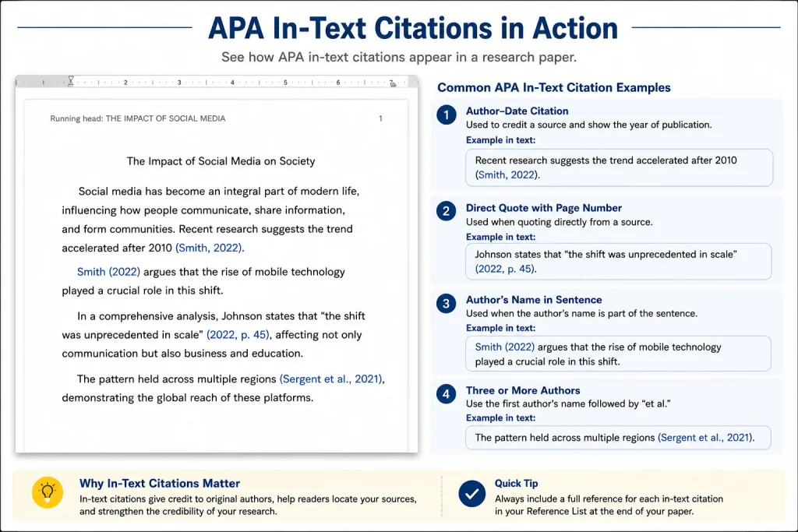Click 'Smith (2022)' citation in the document page

pos(108,272)
